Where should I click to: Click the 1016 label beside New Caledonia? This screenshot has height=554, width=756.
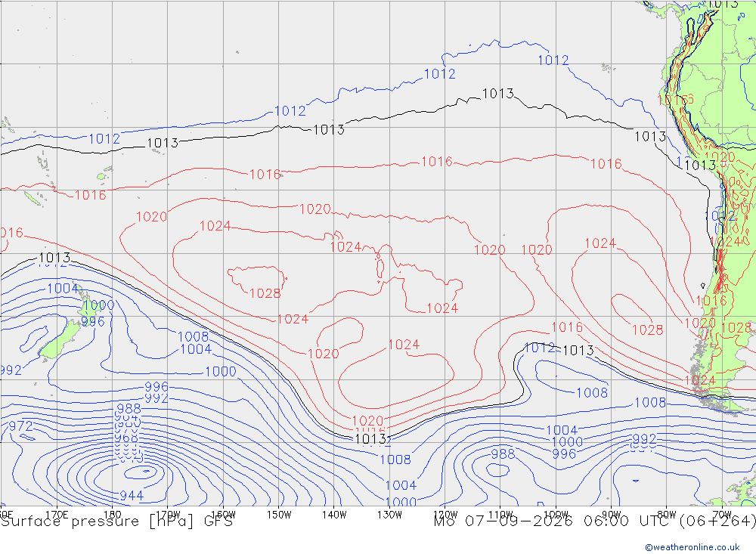pos(91,195)
